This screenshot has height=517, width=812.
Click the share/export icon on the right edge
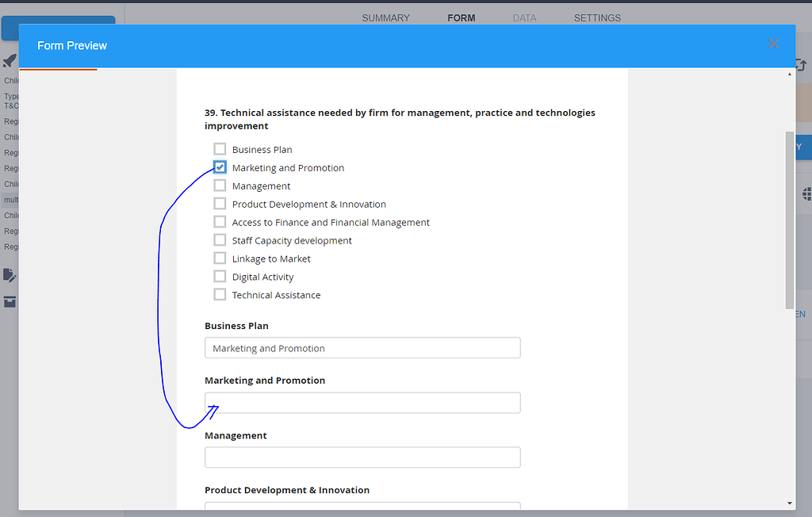tap(801, 66)
